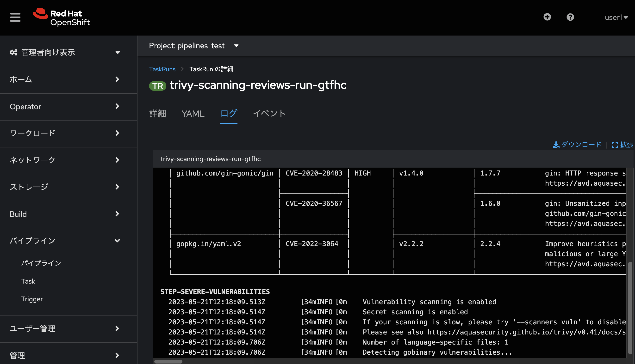Click 'Number of language-specific files: 1' line
The image size is (635, 364).
(435, 342)
